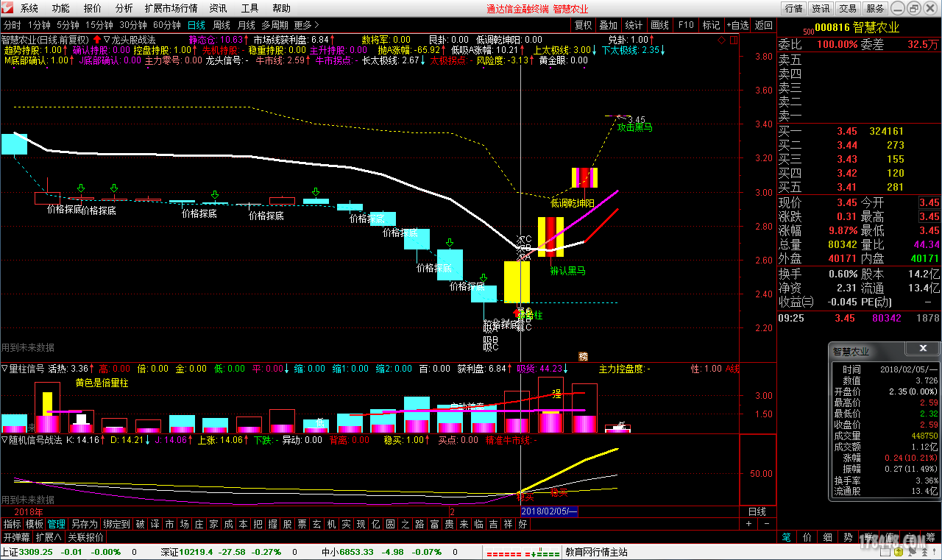Click the 扩展∧ expander tab
This screenshot has width=942, height=560.
point(49,537)
